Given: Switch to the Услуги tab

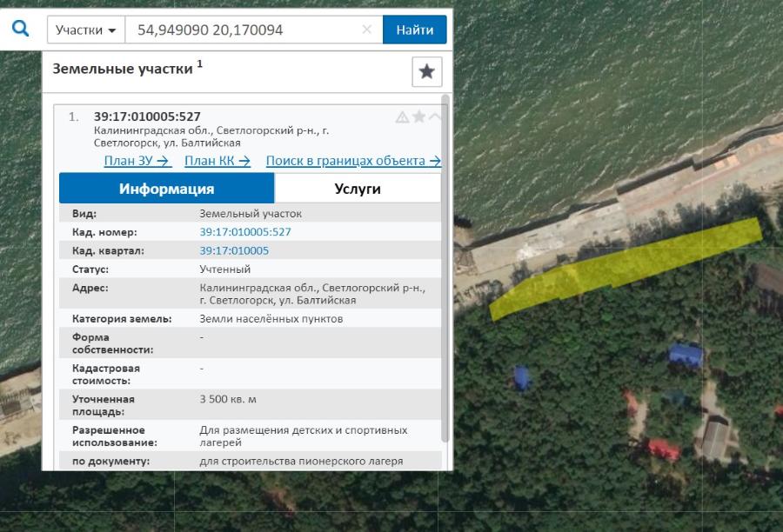Looking at the screenshot, I should point(358,188).
